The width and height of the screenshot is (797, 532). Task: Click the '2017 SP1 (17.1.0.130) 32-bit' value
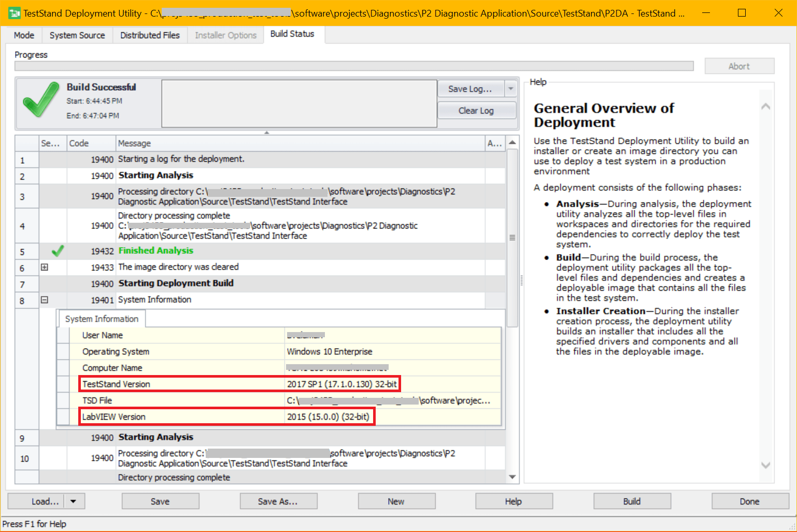pyautogui.click(x=342, y=384)
